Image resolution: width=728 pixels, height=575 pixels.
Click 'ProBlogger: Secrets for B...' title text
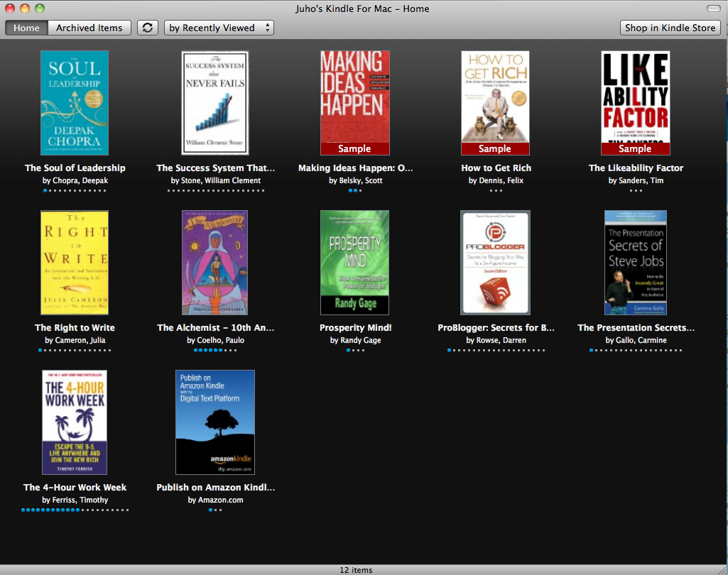coord(496,328)
